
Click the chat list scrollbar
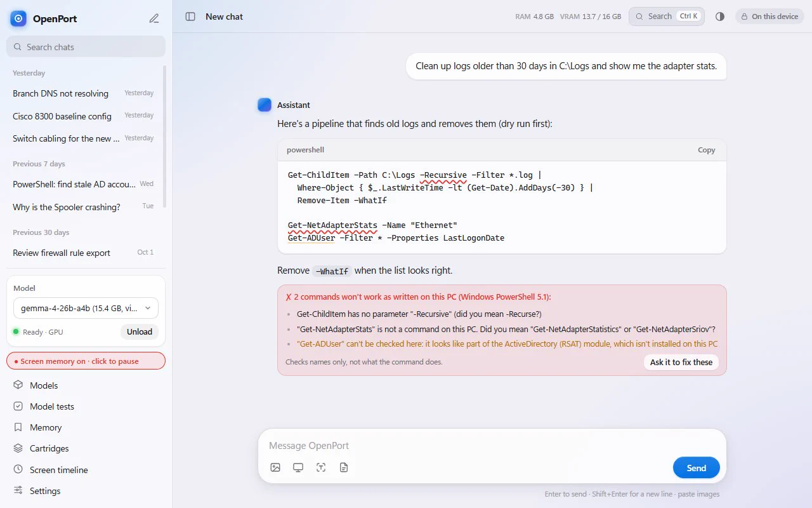[165, 137]
